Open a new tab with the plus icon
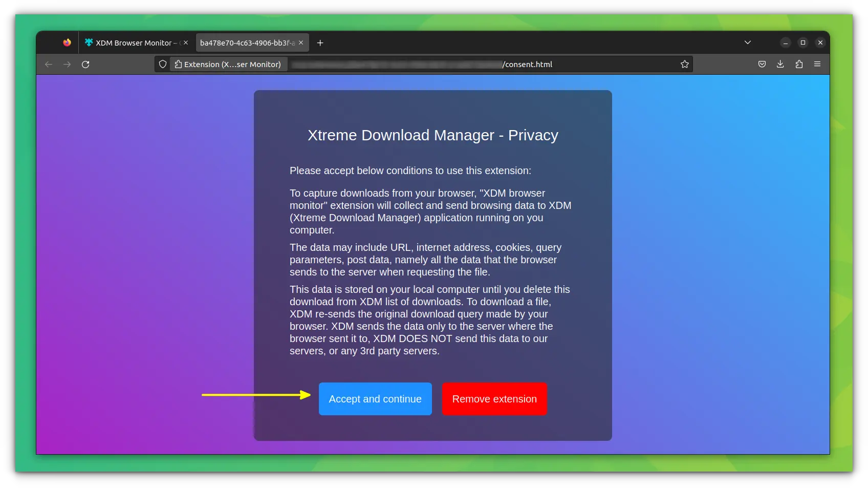The height and width of the screenshot is (488, 868). [x=320, y=43]
